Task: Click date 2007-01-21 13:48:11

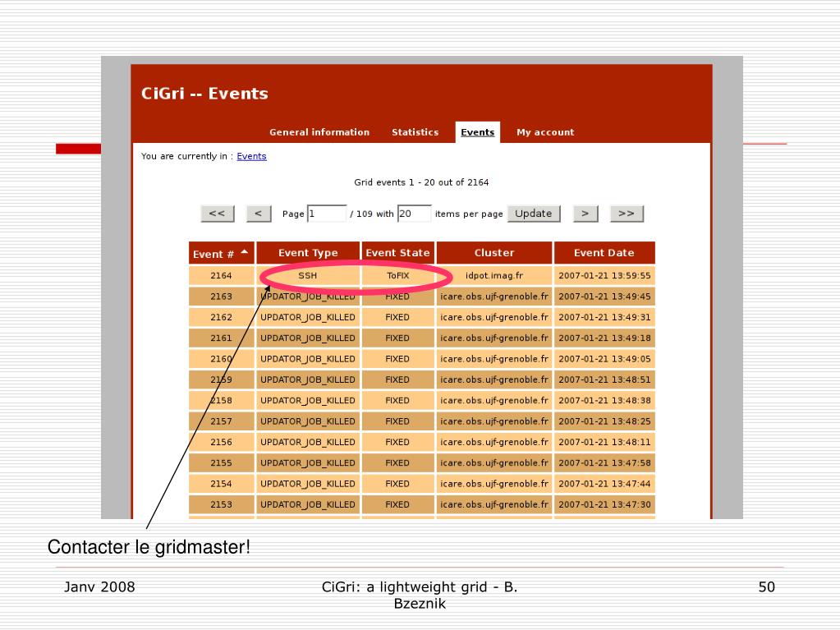Action: coord(604,442)
